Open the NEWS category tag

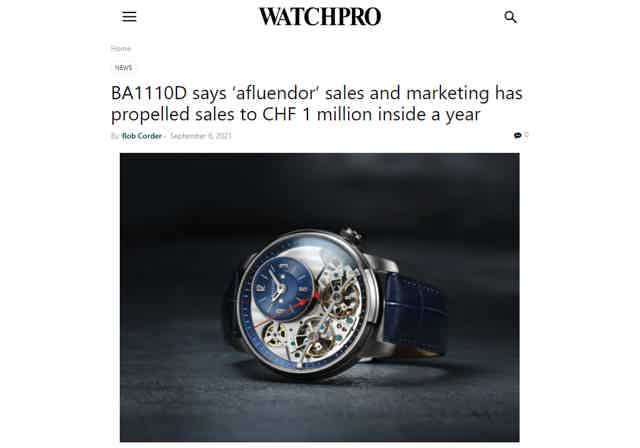[123, 68]
